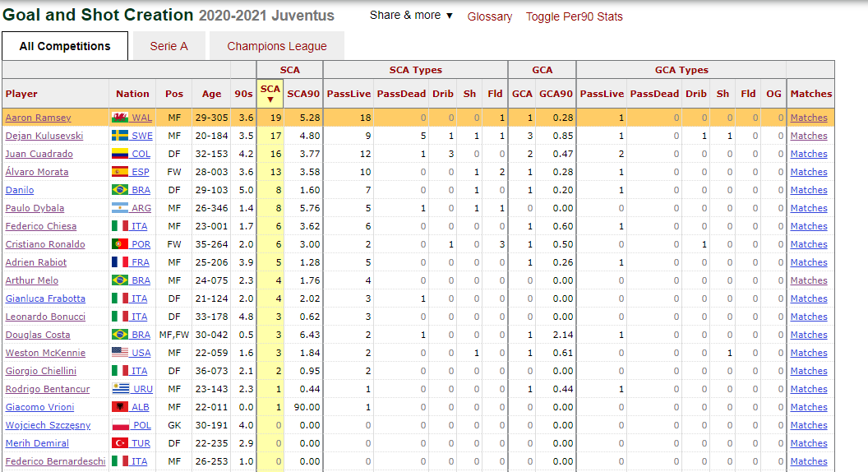Click Brazil flag icon in Arthur Melo row

pyautogui.click(x=120, y=280)
